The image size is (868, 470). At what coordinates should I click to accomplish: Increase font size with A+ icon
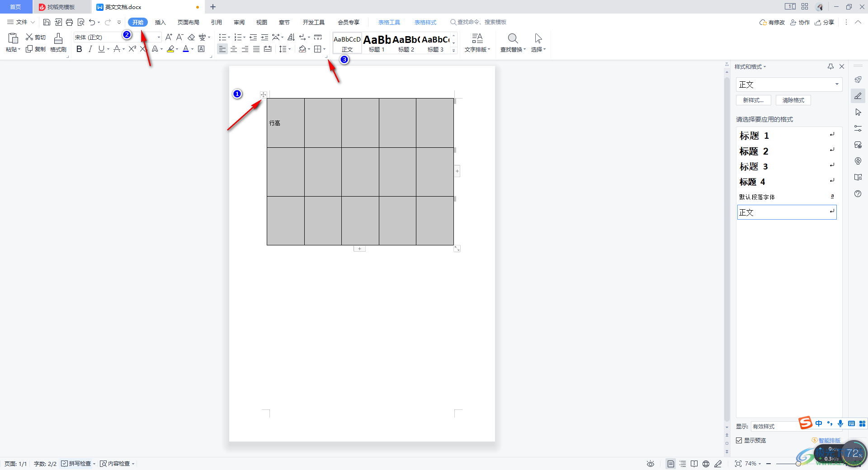pyautogui.click(x=169, y=37)
